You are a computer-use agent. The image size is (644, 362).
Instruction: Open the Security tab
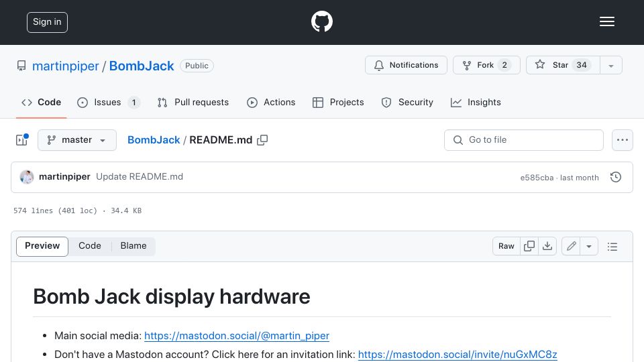tap(407, 102)
